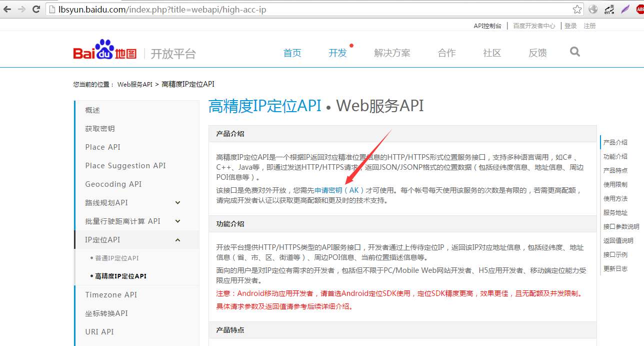Select IP定位API sidebar entry
Screen dimensions: 644x346
[x=102, y=240]
